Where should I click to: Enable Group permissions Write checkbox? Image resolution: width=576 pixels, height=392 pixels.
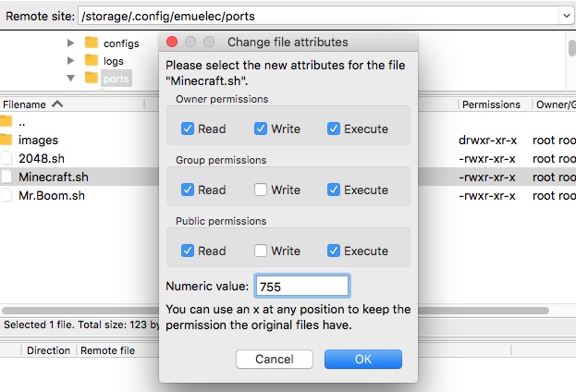(x=262, y=190)
